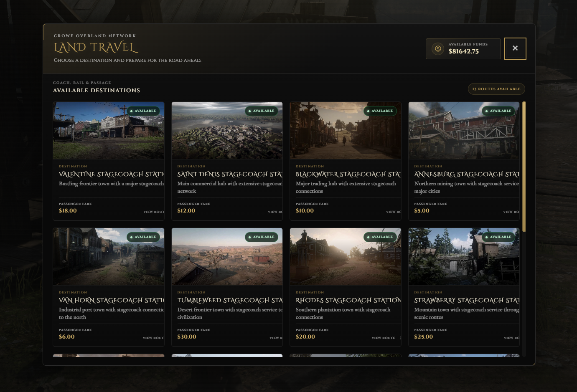Click the Crowe Overland Network label
The image size is (577, 392).
click(x=95, y=36)
